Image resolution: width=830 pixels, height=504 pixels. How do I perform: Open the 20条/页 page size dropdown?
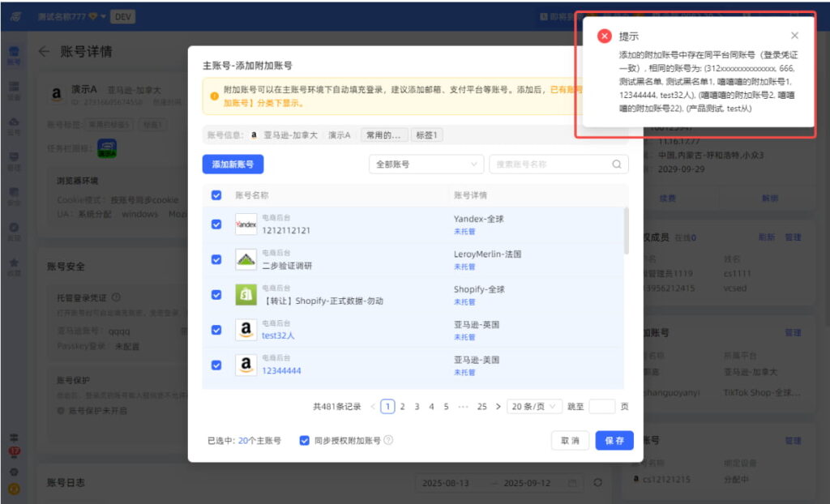tap(533, 405)
